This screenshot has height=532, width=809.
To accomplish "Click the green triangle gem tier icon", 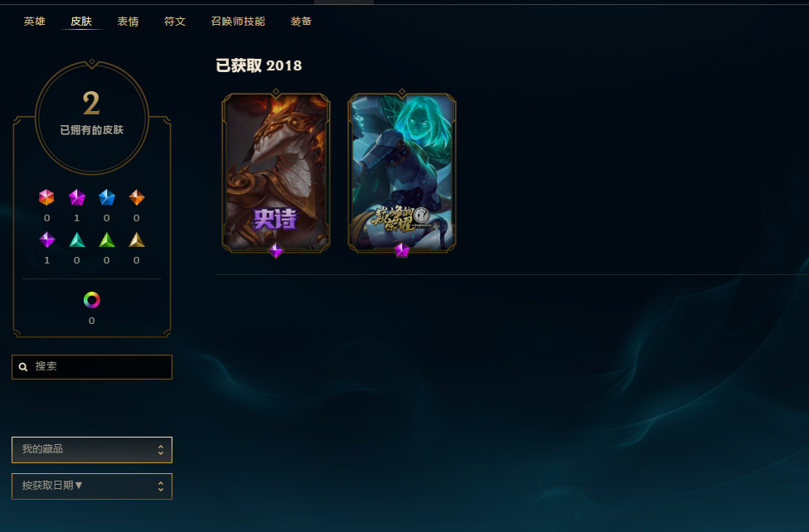I will click(x=107, y=240).
